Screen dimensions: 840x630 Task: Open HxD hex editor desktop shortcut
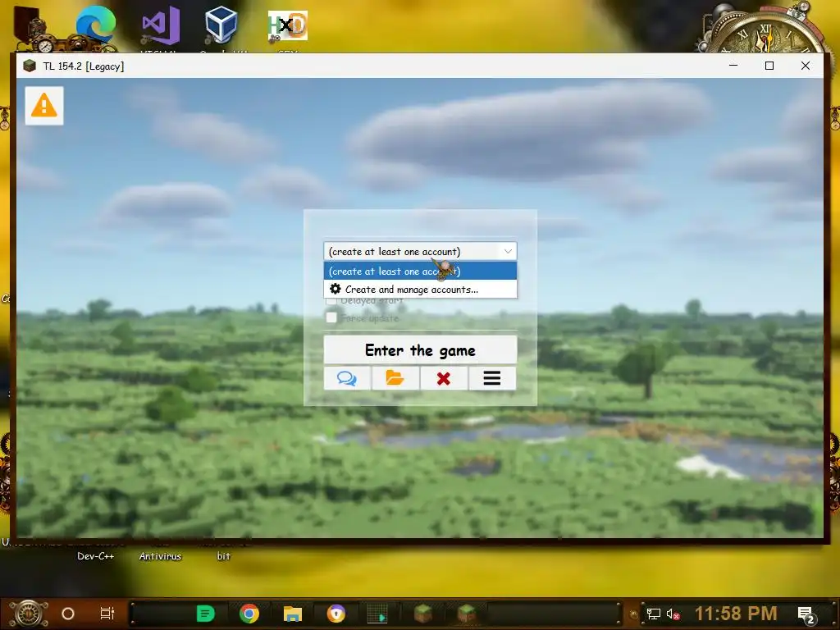[288, 25]
